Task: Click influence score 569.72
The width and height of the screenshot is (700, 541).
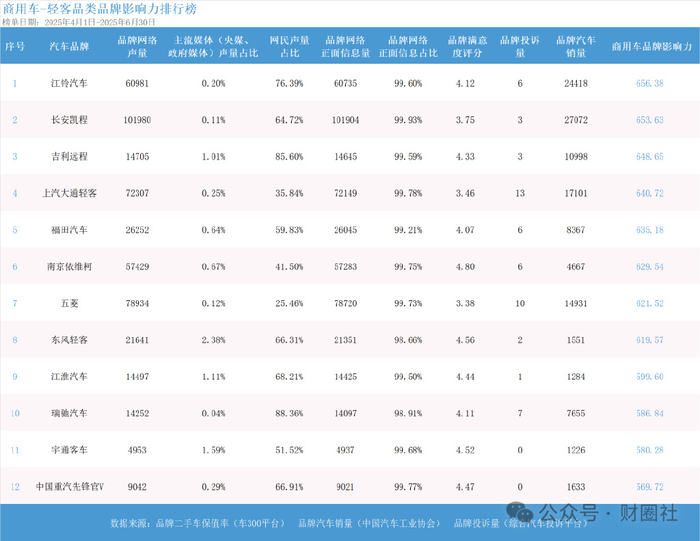Action: coord(650,487)
